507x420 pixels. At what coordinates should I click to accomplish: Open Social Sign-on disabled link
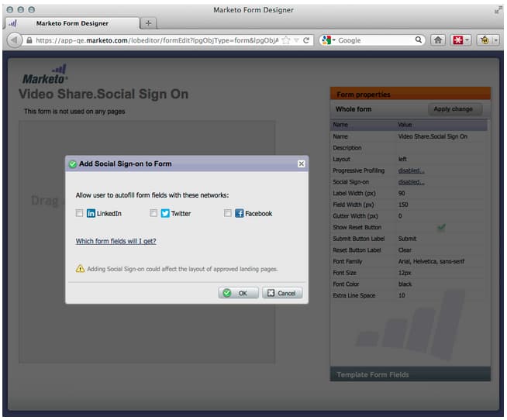(412, 182)
